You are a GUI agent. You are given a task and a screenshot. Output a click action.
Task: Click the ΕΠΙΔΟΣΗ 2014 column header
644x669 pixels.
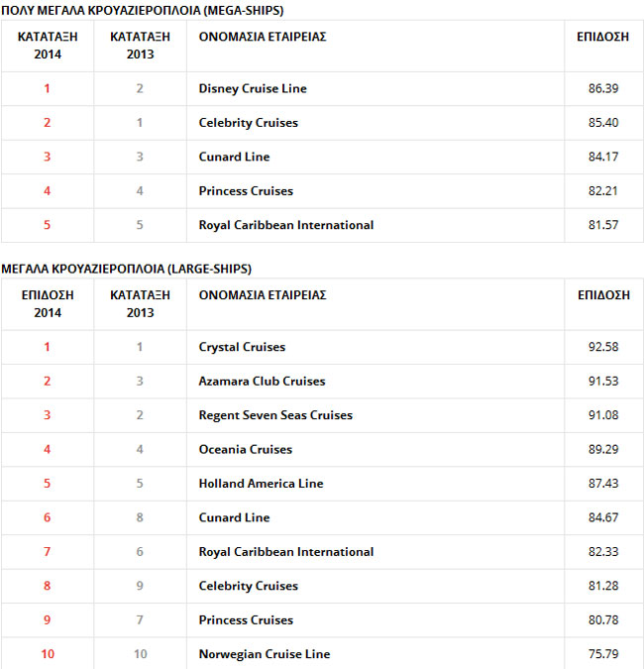point(47,303)
